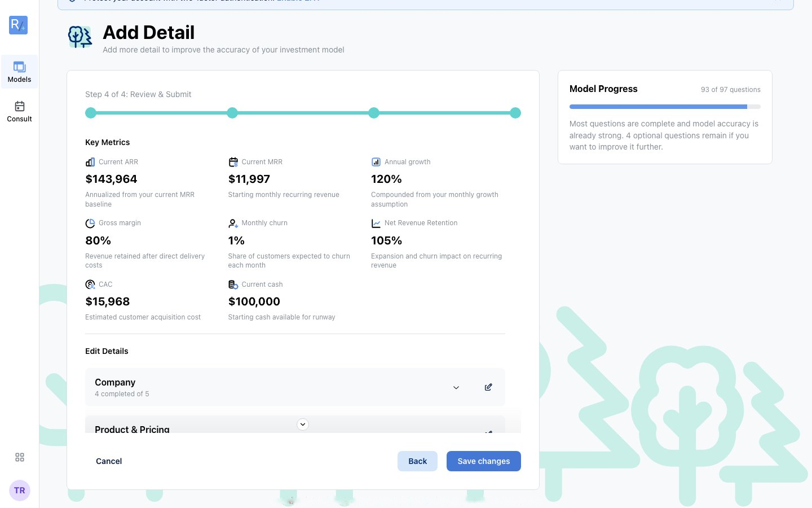Screen dimensions: 812x508
Task: Edit the Company section with pencil icon
Action: pos(488,387)
